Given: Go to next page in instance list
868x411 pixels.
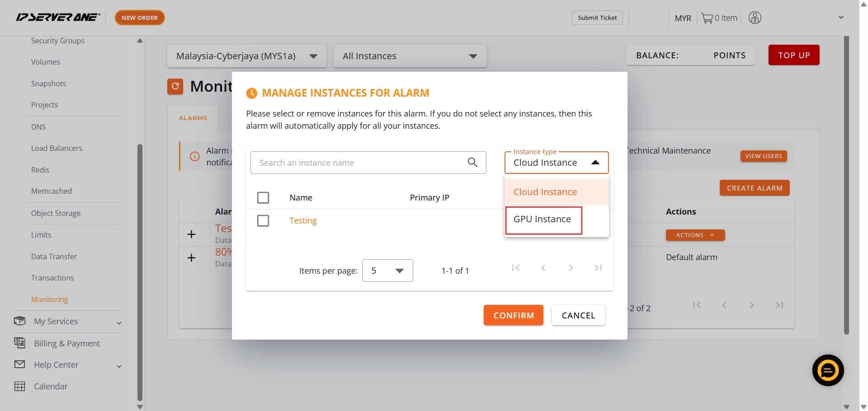Looking at the screenshot, I should (571, 268).
